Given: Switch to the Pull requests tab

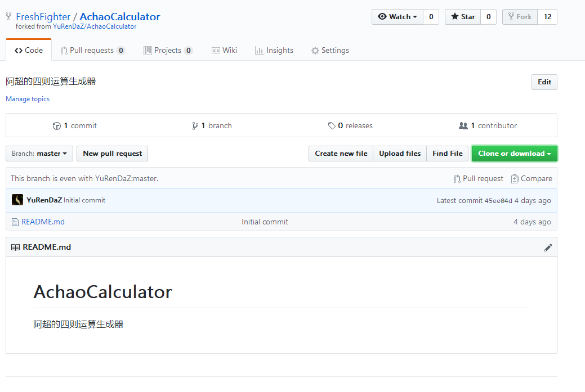Looking at the screenshot, I should point(92,50).
